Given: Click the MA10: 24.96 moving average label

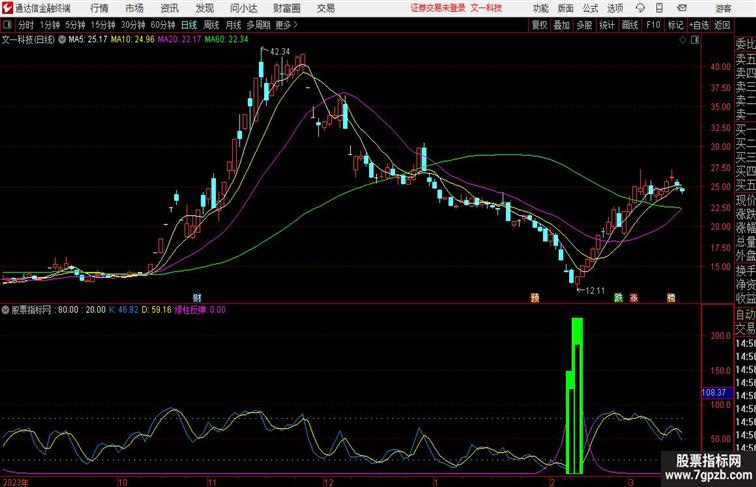Looking at the screenshot, I should pos(133,40).
